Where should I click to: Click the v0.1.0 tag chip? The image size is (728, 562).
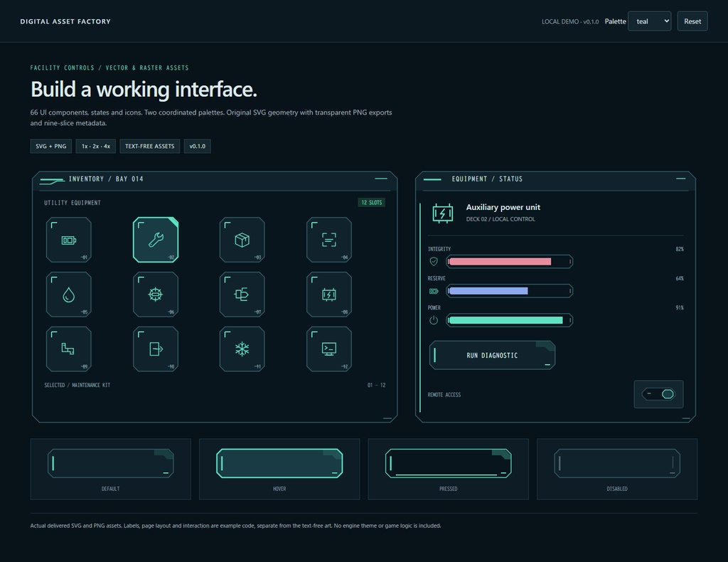pyautogui.click(x=198, y=147)
